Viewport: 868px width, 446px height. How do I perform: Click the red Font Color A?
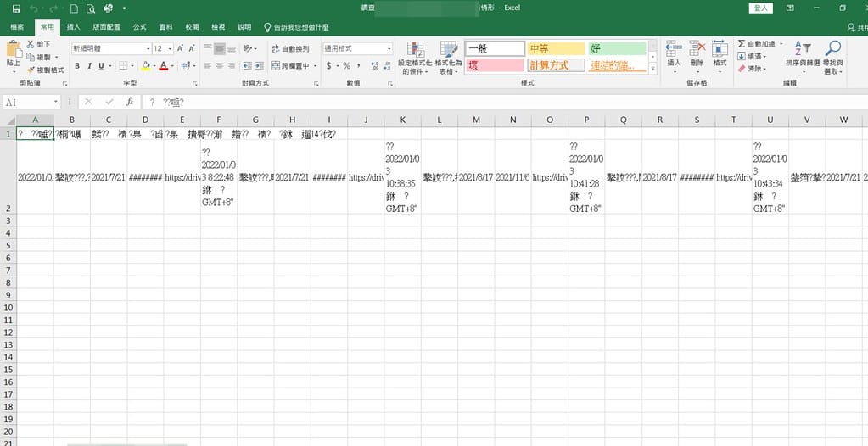point(163,66)
